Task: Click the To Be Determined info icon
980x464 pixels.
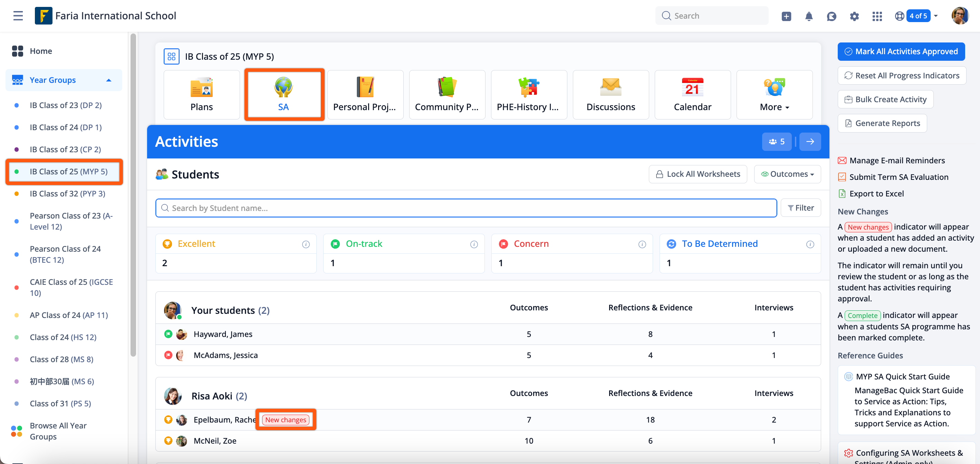Action: [810, 244]
